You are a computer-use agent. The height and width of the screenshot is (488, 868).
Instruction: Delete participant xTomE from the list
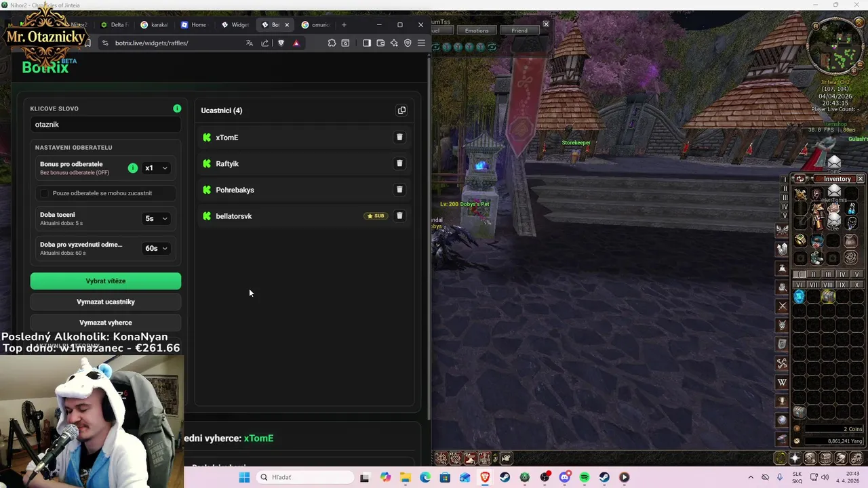[x=399, y=137]
